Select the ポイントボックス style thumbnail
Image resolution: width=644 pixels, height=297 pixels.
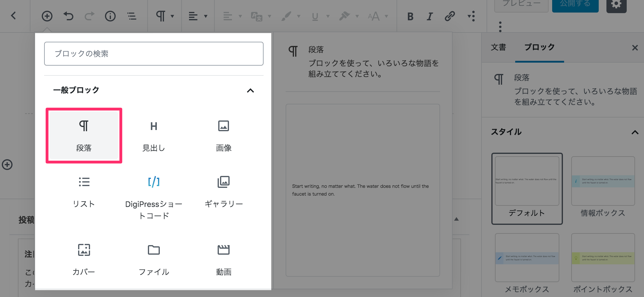pos(603,263)
